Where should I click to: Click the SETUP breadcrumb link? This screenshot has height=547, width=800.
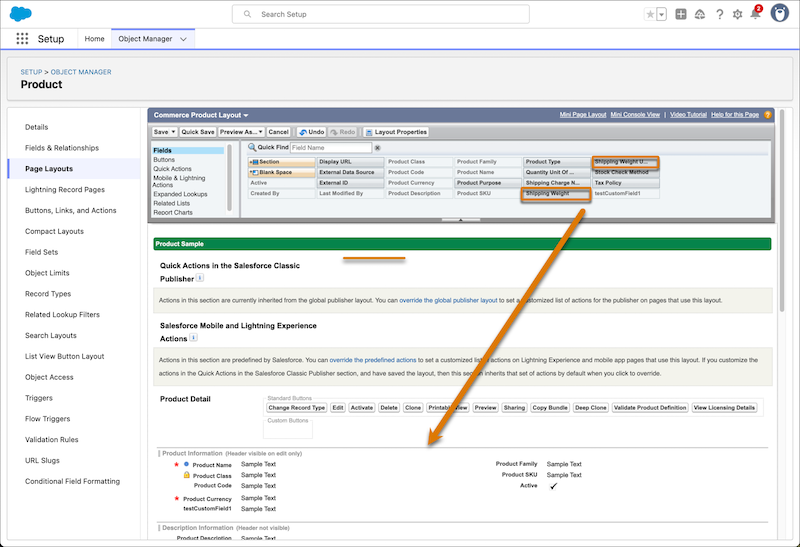click(x=31, y=72)
